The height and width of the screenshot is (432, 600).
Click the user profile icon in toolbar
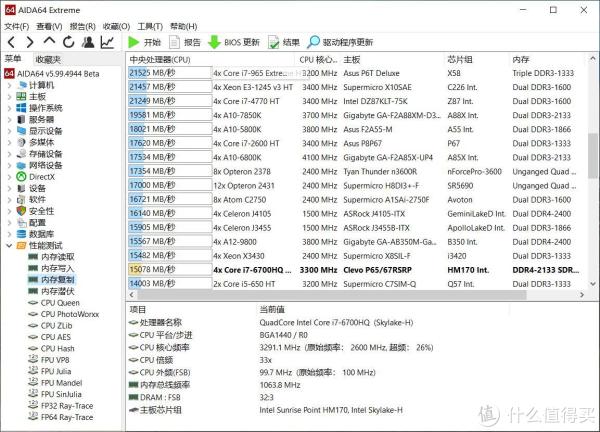[x=88, y=42]
